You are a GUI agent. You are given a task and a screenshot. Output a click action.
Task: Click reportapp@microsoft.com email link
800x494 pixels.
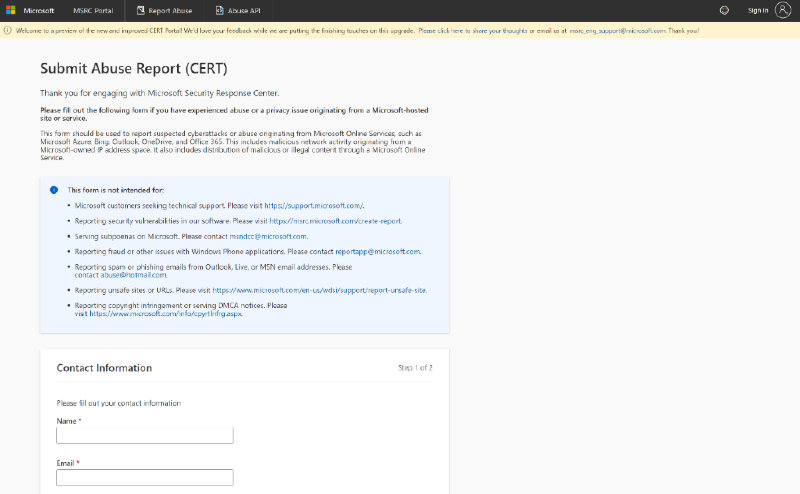coord(378,252)
